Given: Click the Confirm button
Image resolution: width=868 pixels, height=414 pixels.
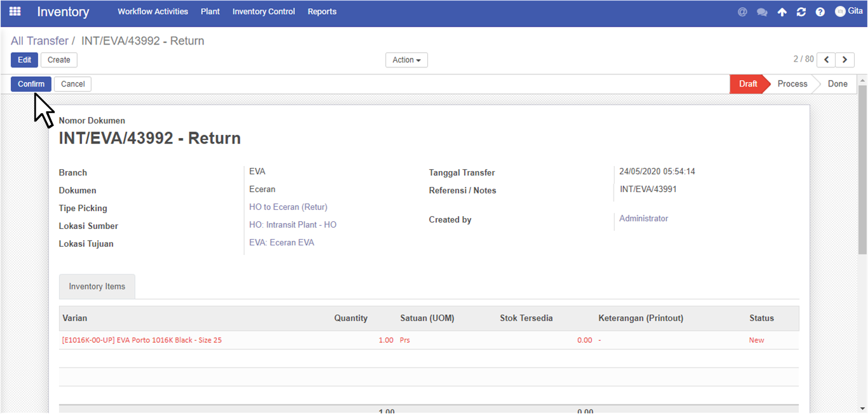Looking at the screenshot, I should tap(31, 84).
